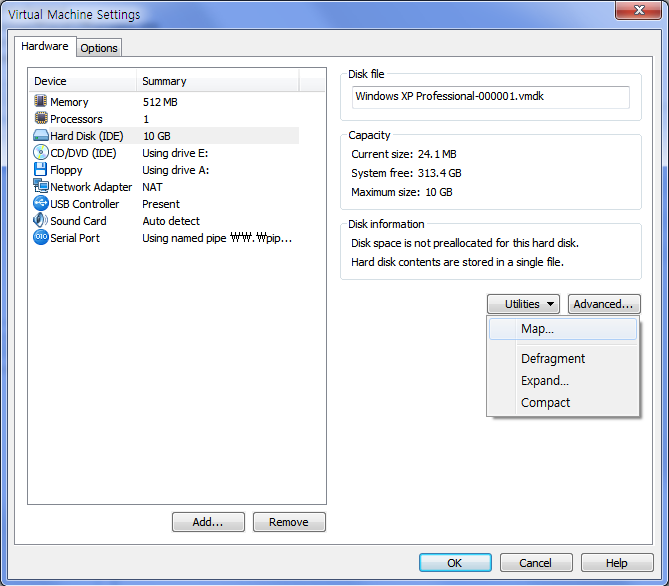Click the Add... device button
The height and width of the screenshot is (586, 669).
coord(208,522)
